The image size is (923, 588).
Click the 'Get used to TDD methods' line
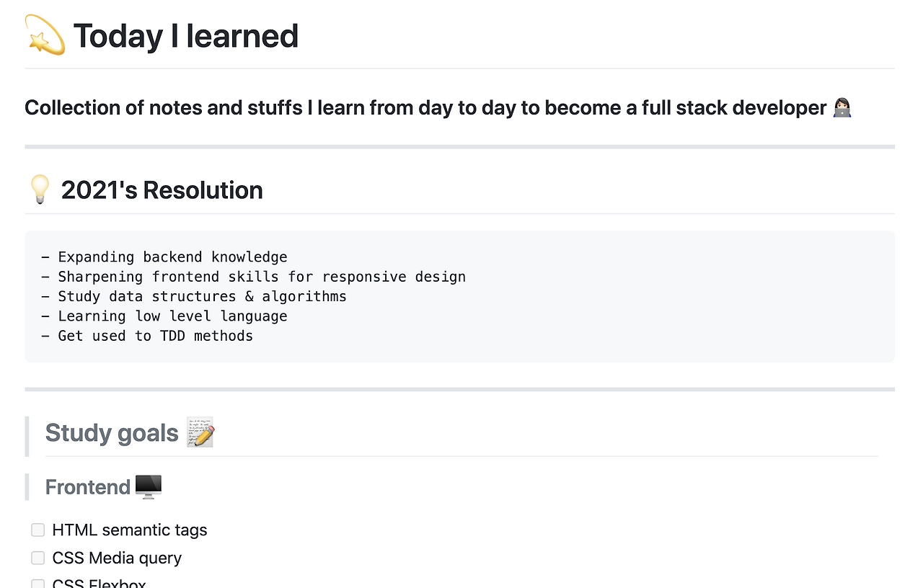(147, 336)
